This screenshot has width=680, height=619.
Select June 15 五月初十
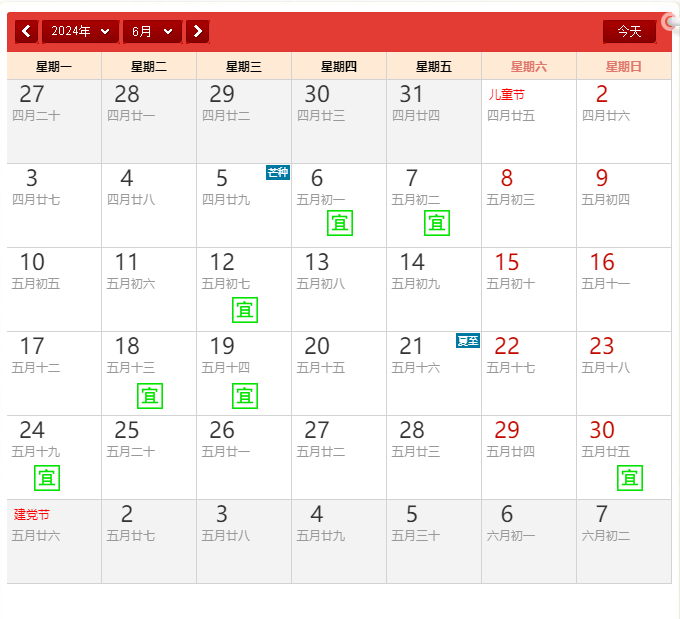529,290
